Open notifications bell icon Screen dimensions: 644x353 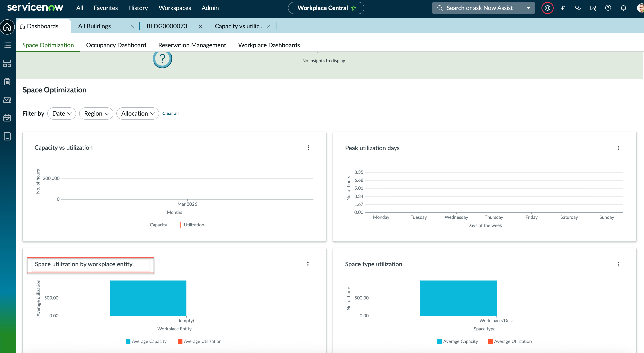coord(623,8)
